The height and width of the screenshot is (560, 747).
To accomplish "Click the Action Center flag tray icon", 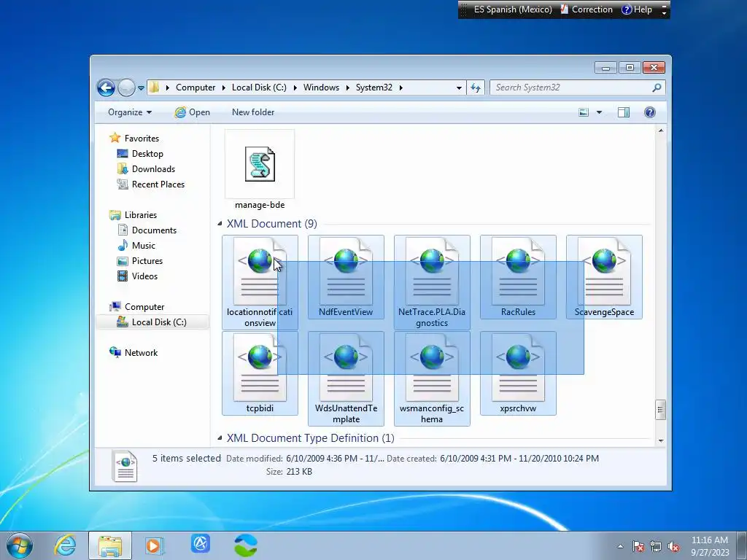I will (638, 546).
